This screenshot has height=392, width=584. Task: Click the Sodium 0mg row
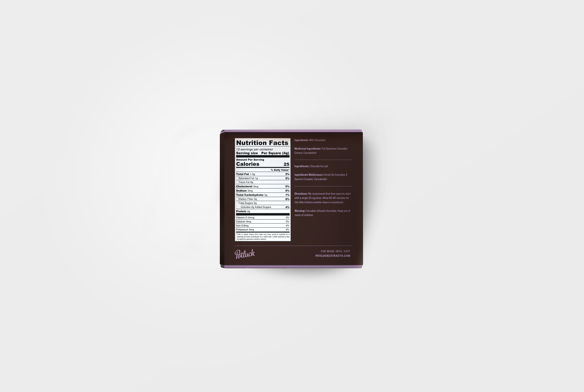coord(262,191)
